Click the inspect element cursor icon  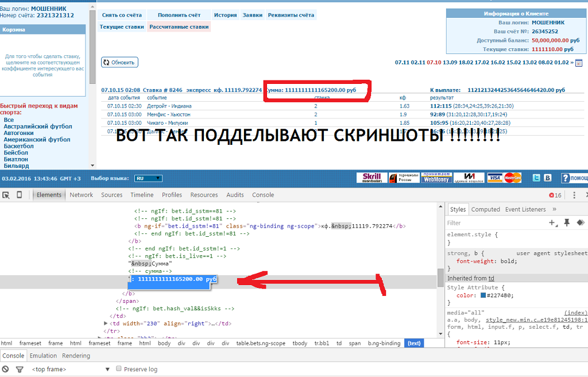tap(6, 195)
